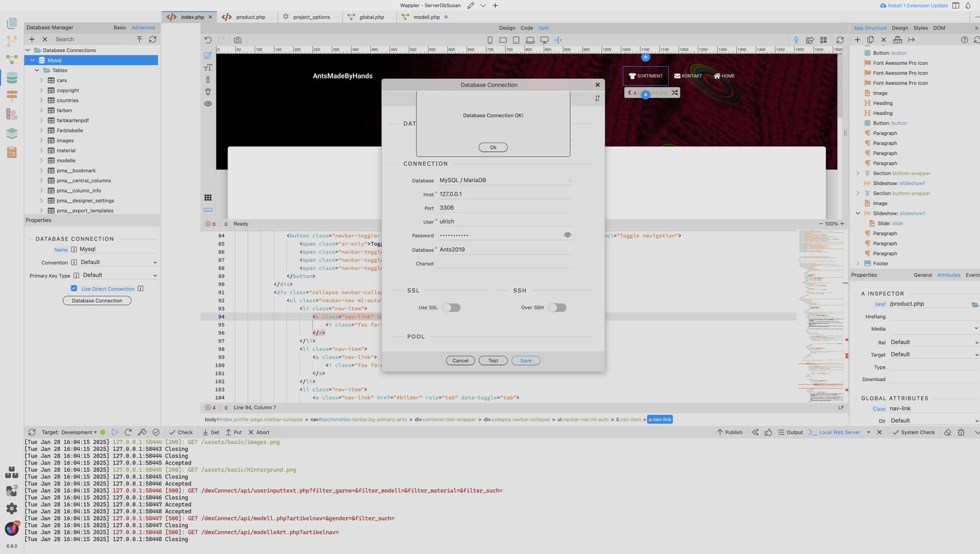This screenshot has height=554, width=980.
Task: Switch to modell.php tab
Action: [426, 17]
